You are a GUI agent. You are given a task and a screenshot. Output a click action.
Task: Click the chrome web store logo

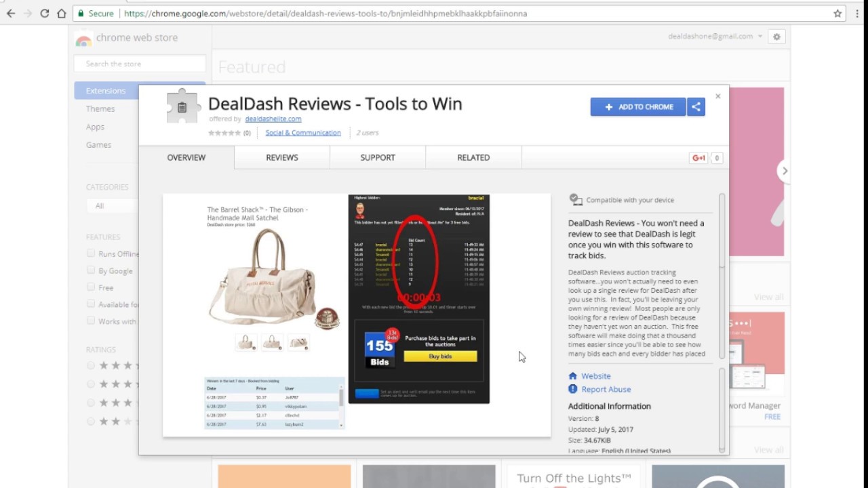coord(83,39)
